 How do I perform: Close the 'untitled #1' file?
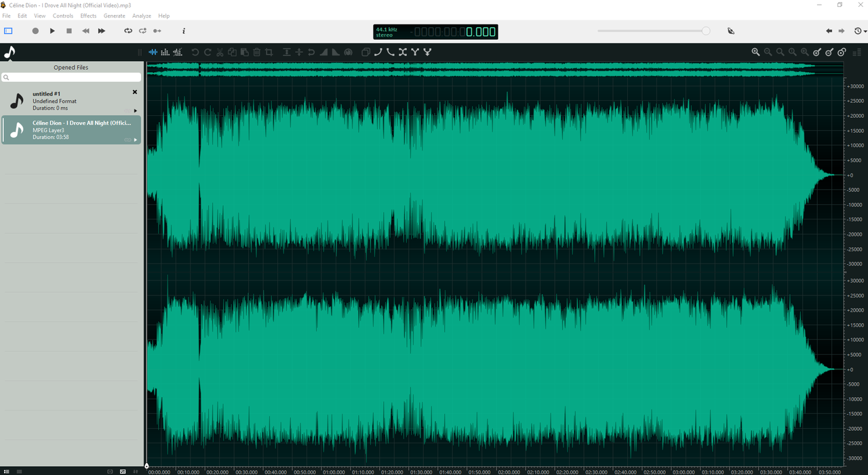point(134,92)
